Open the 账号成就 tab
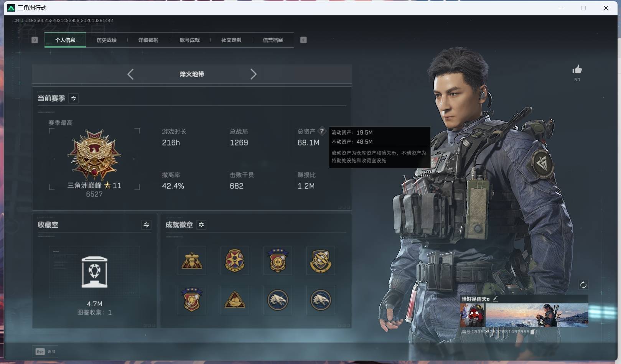The width and height of the screenshot is (621, 364). 189,40
